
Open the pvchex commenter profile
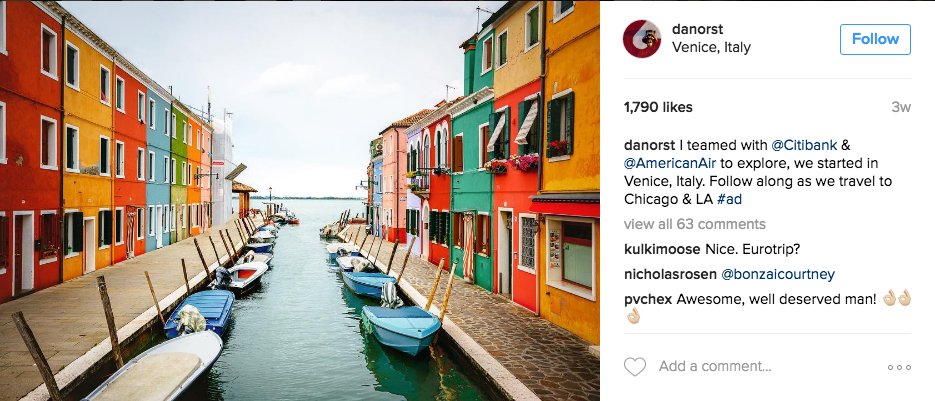648,300
